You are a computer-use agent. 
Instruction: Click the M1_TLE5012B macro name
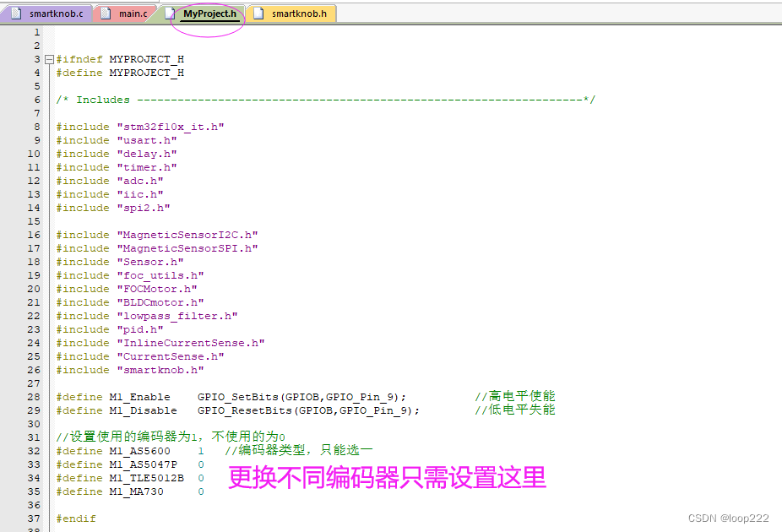tap(147, 478)
